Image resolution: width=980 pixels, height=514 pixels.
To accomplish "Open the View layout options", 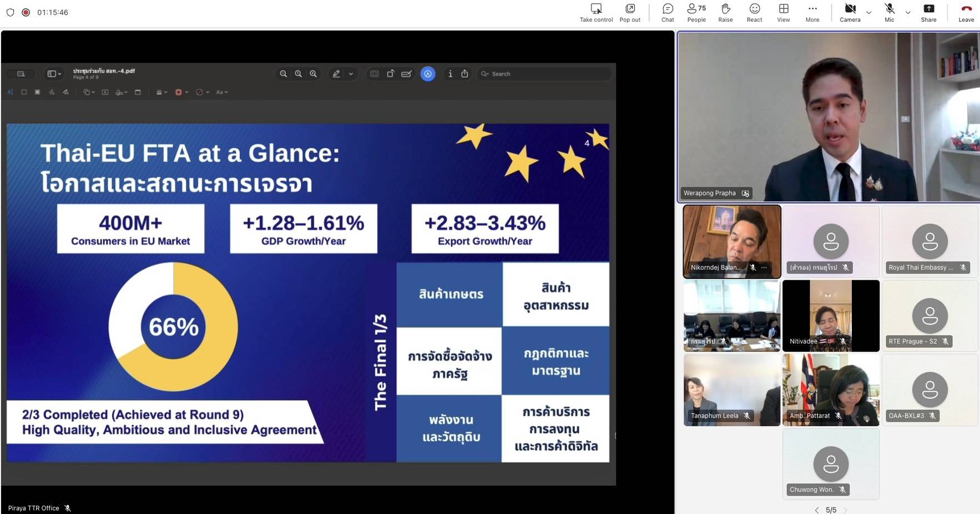I will click(784, 13).
